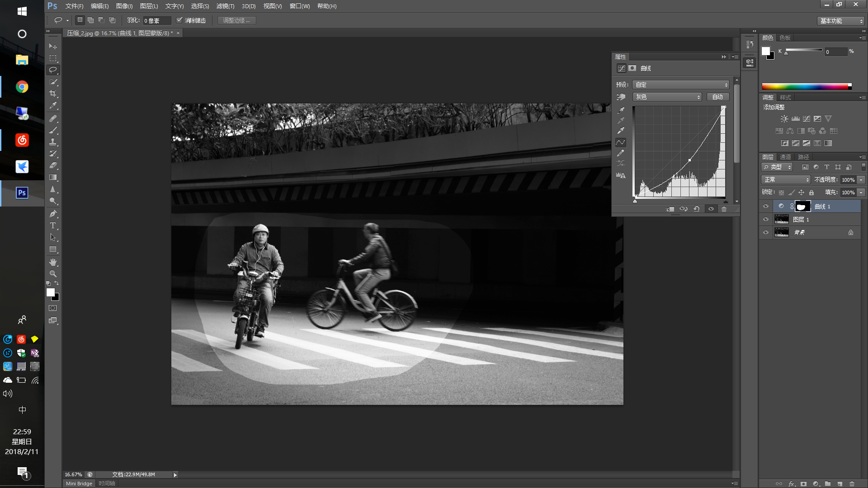Select the Gradient tool

(53, 177)
